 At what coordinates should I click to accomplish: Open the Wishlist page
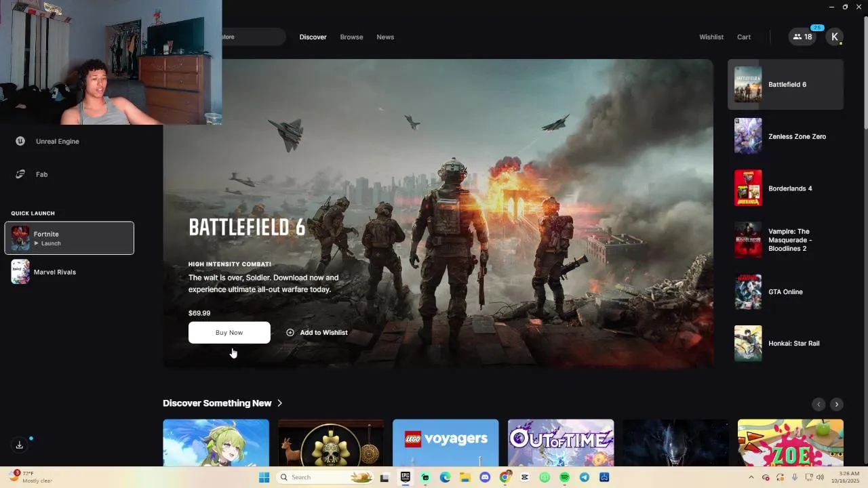coord(711,37)
